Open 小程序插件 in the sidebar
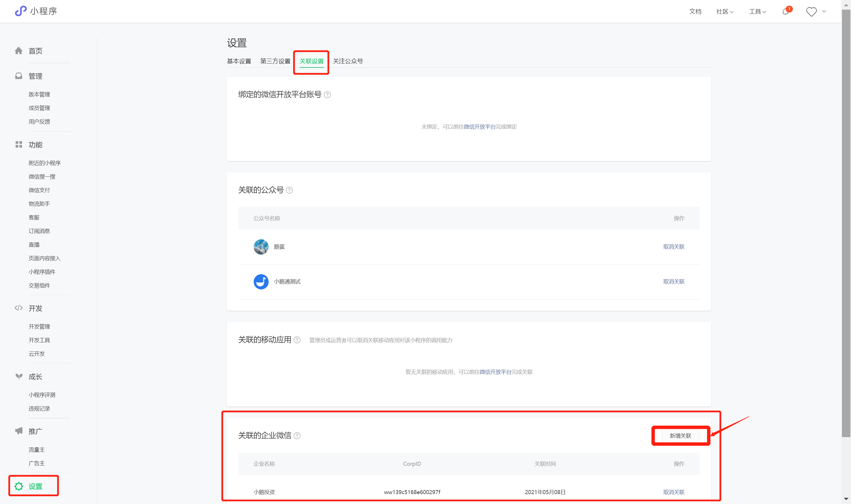 (x=42, y=272)
